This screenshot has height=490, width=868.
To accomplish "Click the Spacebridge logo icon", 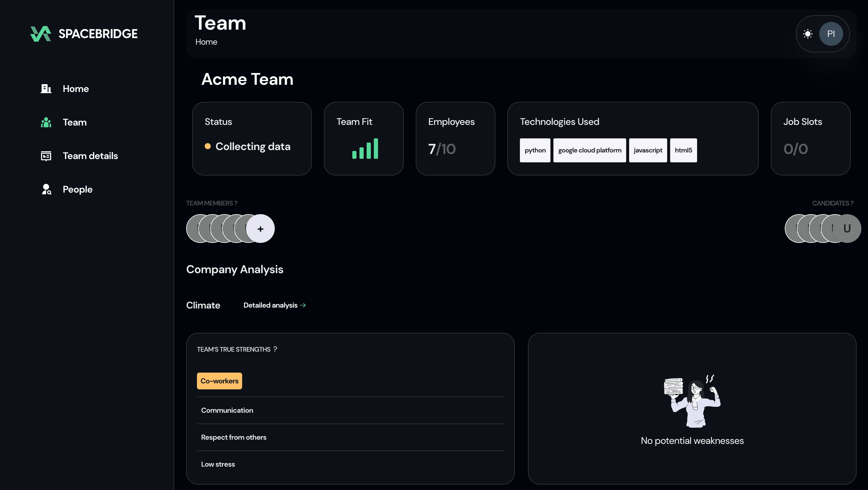I will pos(41,34).
